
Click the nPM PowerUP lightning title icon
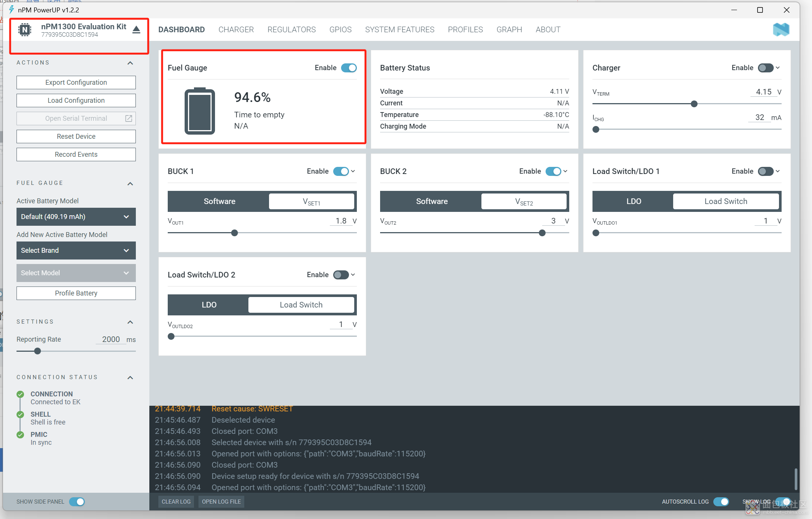tap(11, 10)
